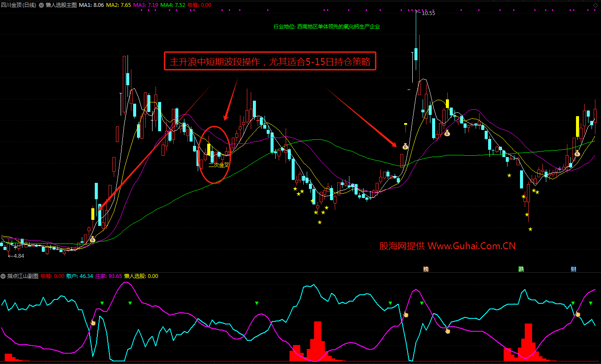Screen dimensions: 601x364
Task: Select the 指点江山副图 indicator name
Action: (23, 276)
